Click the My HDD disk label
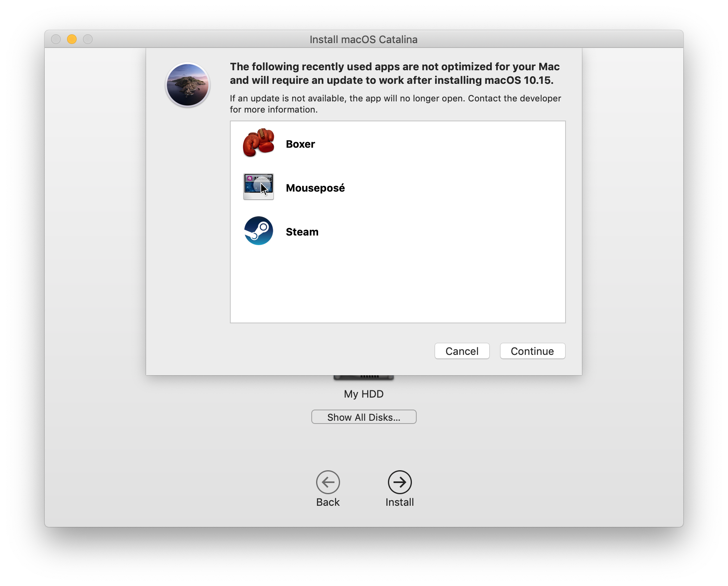 pos(364,394)
